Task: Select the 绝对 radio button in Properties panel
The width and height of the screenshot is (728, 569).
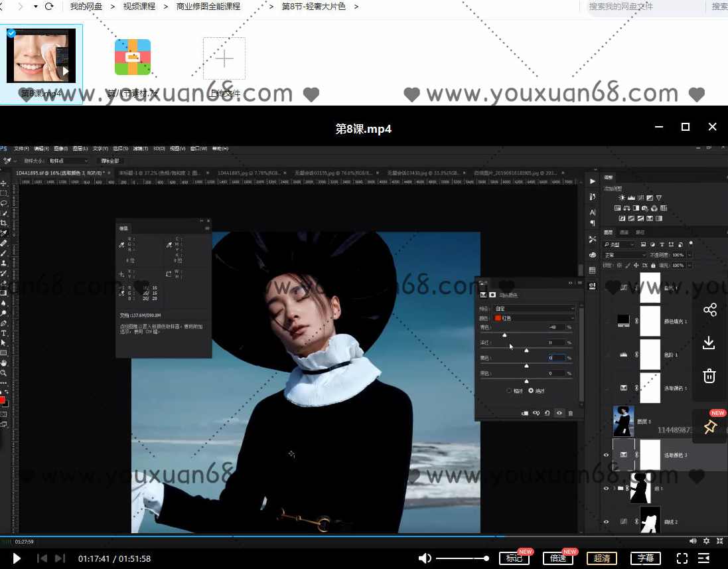Action: 532,390
